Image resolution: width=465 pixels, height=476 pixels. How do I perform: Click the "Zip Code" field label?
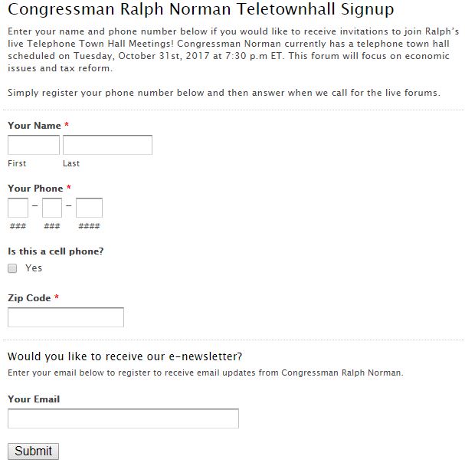[x=29, y=298]
